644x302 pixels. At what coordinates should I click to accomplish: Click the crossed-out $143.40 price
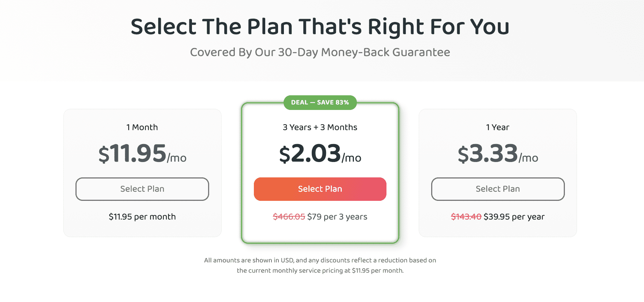click(x=466, y=217)
